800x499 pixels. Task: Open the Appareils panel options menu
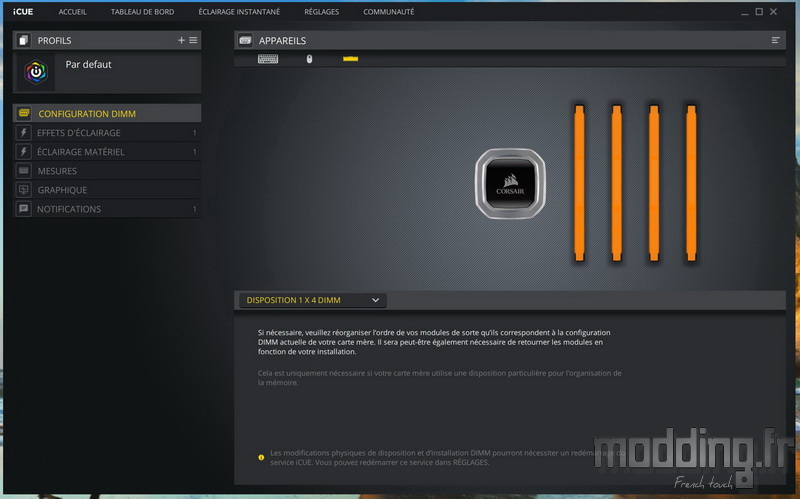[776, 40]
